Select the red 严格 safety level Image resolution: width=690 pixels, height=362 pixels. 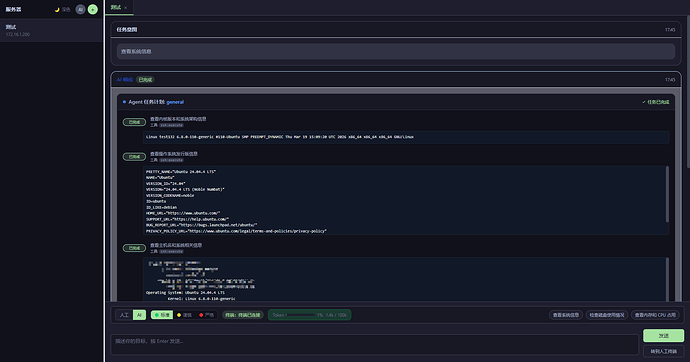206,315
